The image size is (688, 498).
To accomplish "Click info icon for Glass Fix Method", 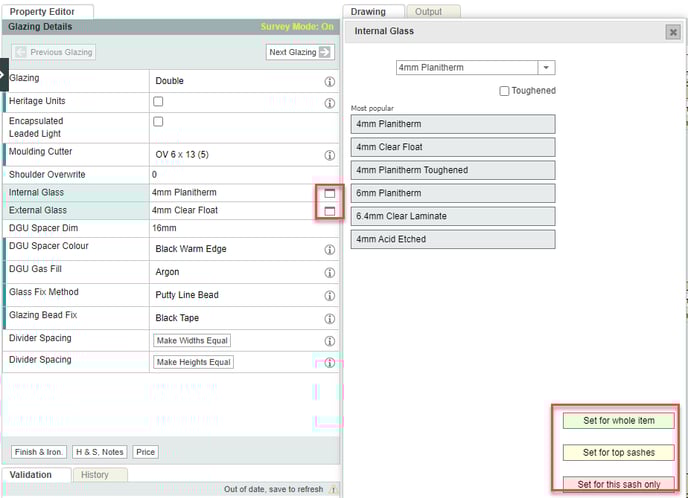I will point(329,296).
